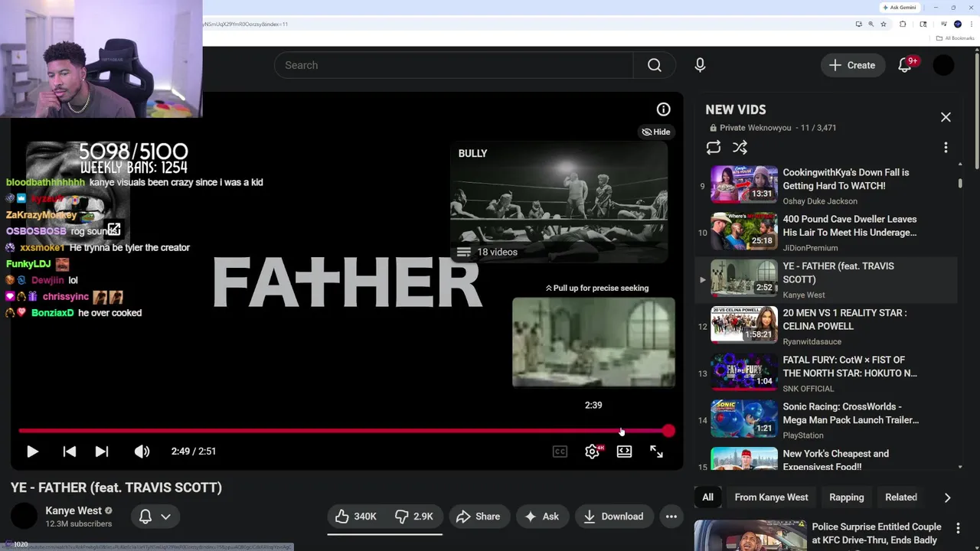Open options for Police Surprise video
Image resolution: width=980 pixels, height=551 pixels.
tap(958, 528)
